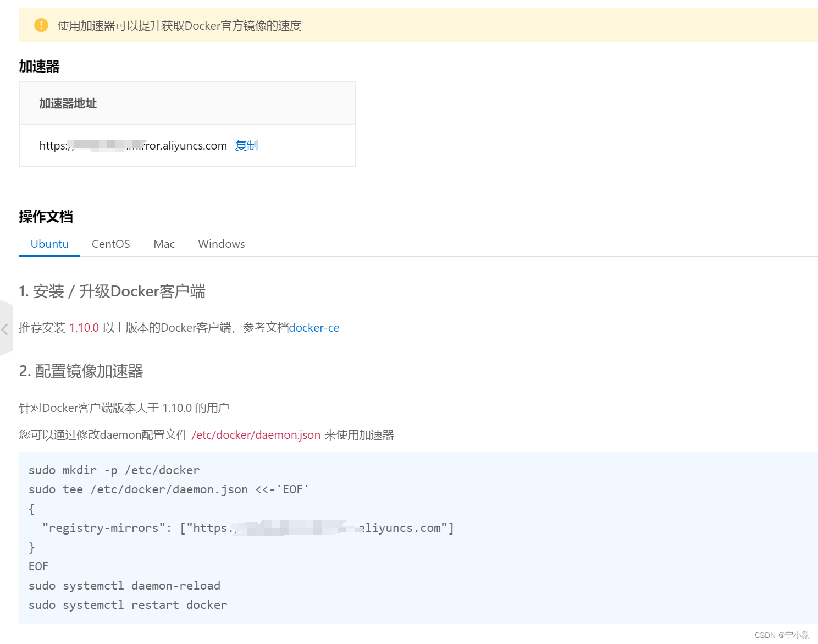The width and height of the screenshot is (818, 644).
Task: Click the EOF line in the code block
Action: [38, 566]
